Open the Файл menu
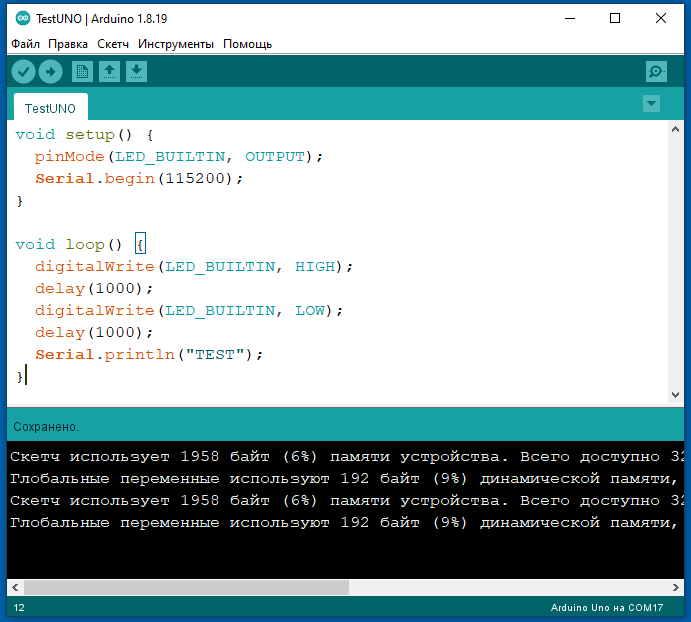 [x=26, y=44]
